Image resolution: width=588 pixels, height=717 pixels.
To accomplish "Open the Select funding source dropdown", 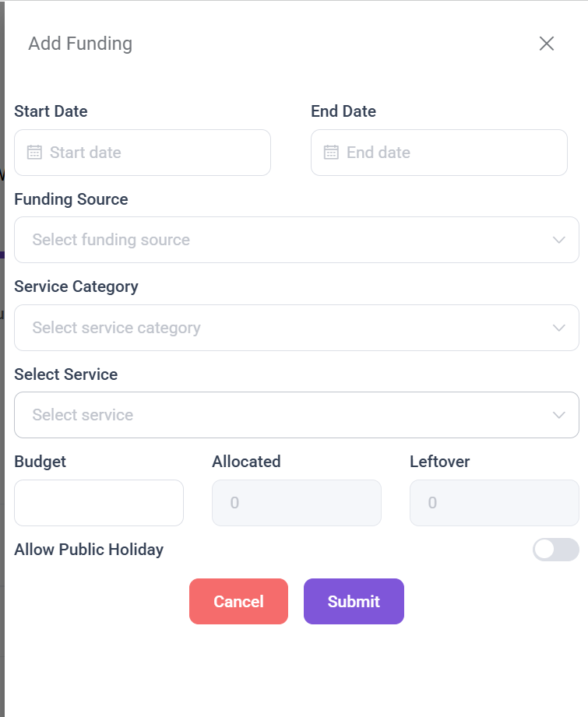I will point(280,240).
